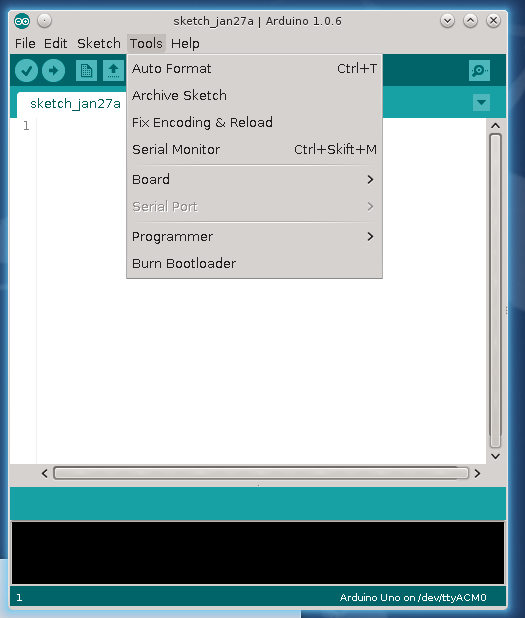Minimize the Arduino window

coord(447,20)
